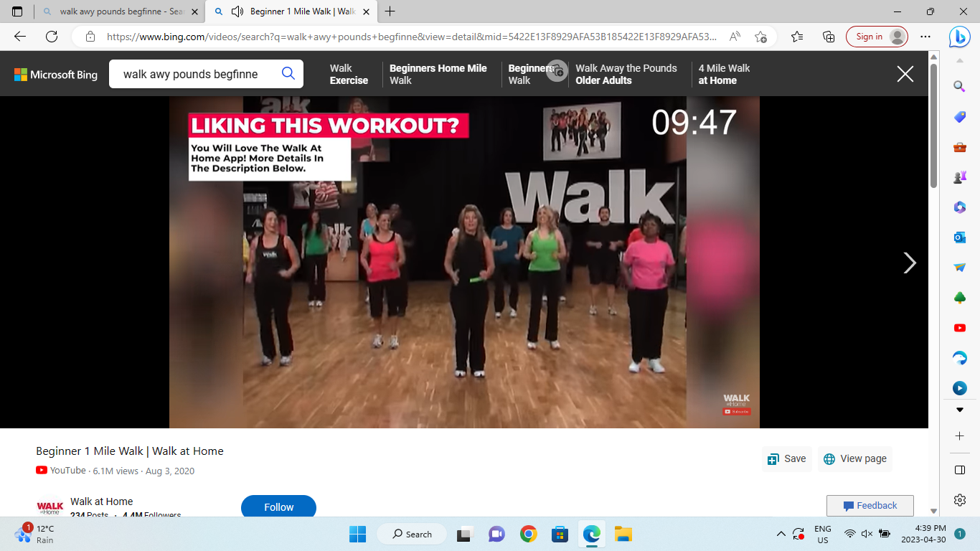
Task: Open the Collections icon in the toolbar
Action: click(829, 37)
